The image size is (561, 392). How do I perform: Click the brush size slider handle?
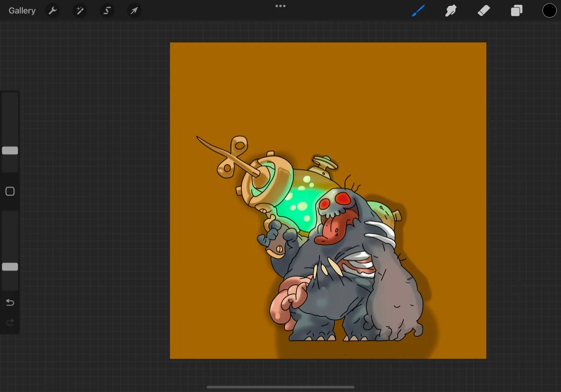click(10, 150)
